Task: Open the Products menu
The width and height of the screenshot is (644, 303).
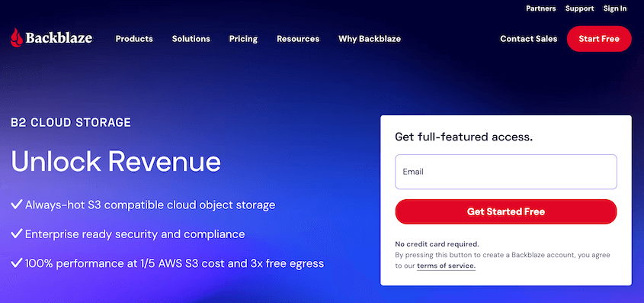Action: 134,39
